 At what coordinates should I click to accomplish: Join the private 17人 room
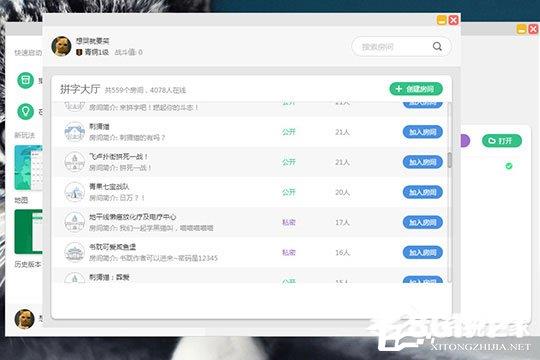[x=423, y=223]
